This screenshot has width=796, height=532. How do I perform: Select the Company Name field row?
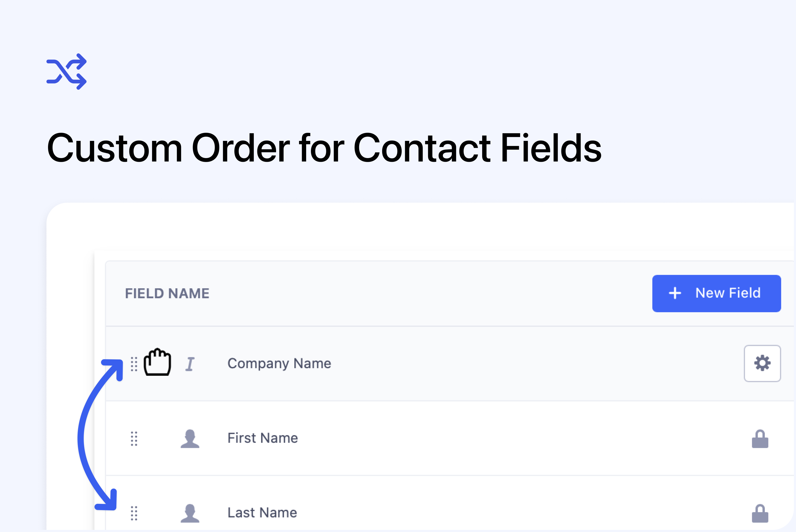pos(450,364)
